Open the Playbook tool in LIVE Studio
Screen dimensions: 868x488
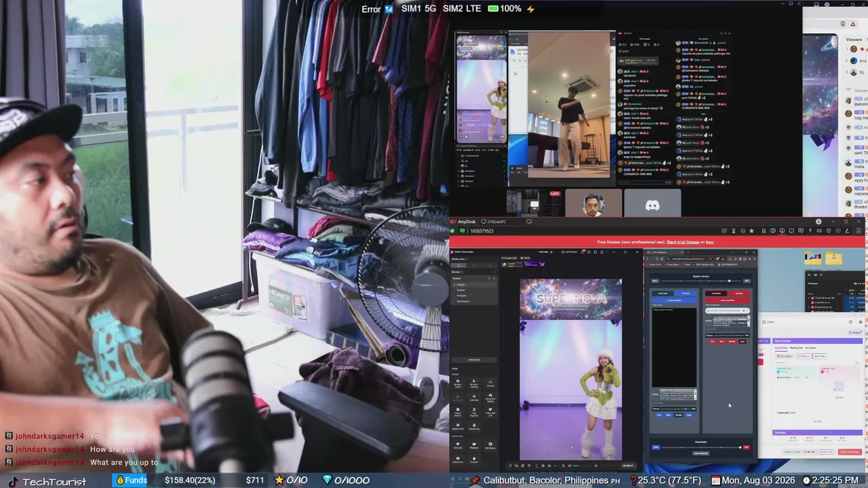pos(474,445)
